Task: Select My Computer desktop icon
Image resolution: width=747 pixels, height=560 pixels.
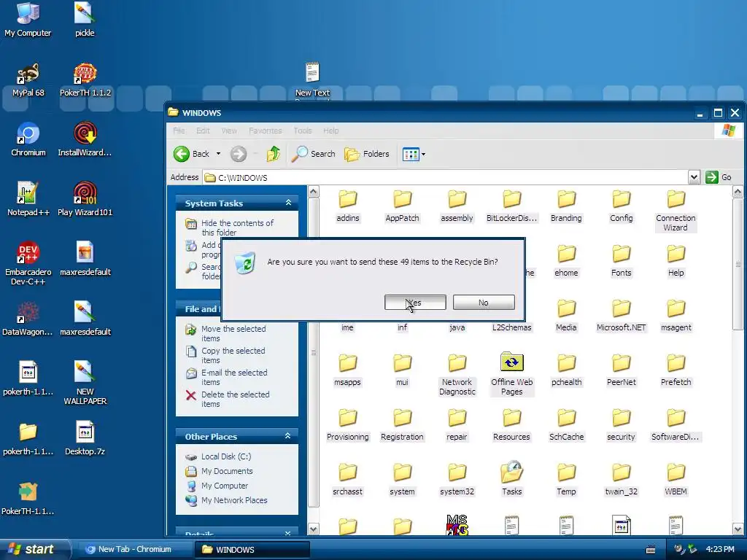Action: click(28, 20)
